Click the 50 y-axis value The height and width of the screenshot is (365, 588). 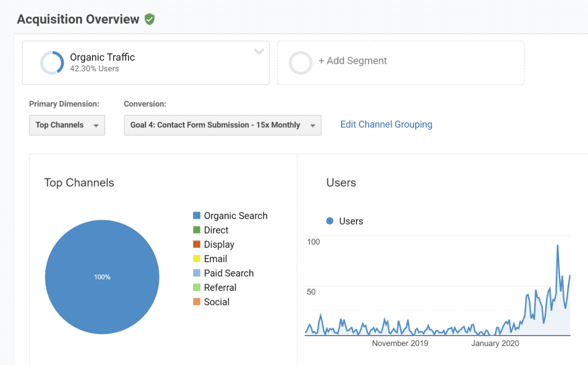click(311, 292)
